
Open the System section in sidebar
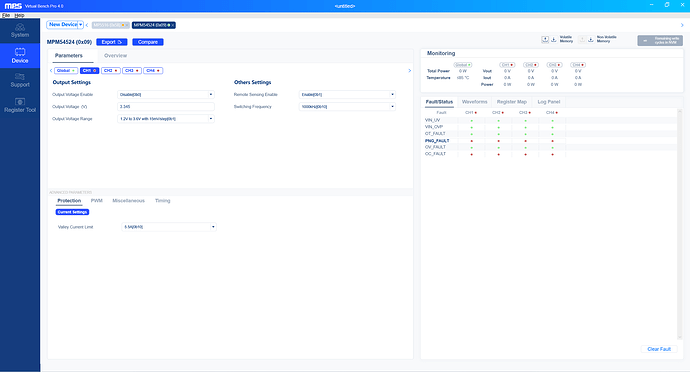[20, 30]
